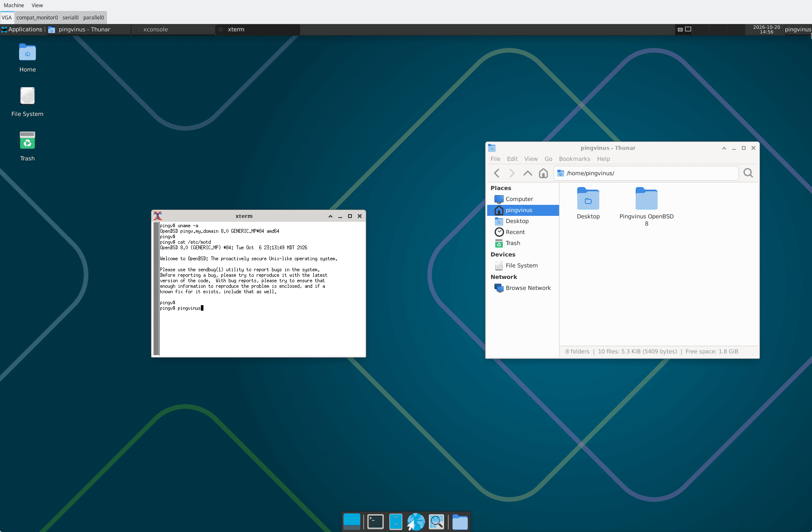812x532 pixels.
Task: Select Browse Network in Thunar sidebar
Action: (x=523, y=288)
